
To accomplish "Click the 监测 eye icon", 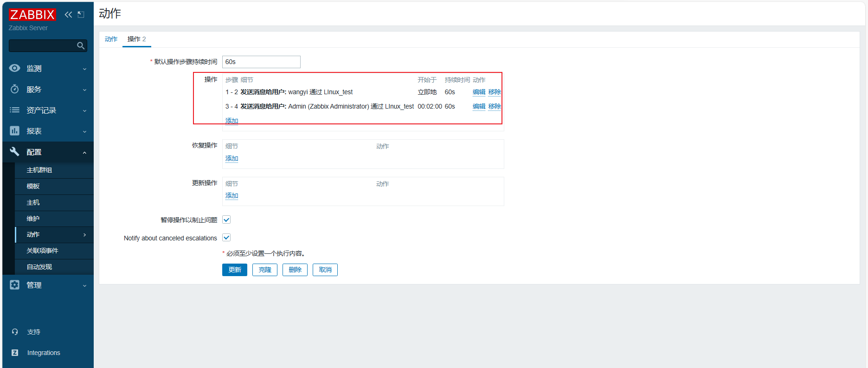I will pos(15,68).
